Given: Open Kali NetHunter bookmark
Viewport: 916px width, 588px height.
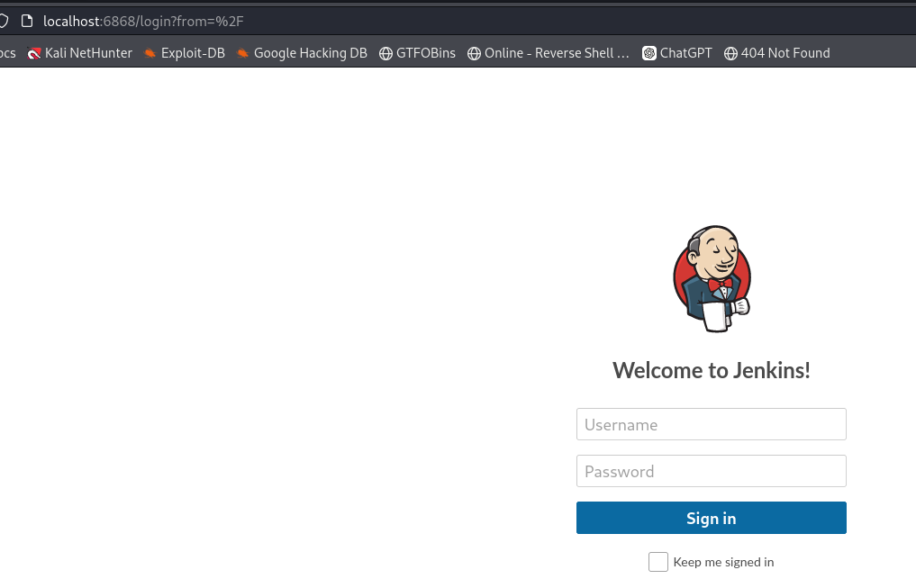Looking at the screenshot, I should (80, 53).
